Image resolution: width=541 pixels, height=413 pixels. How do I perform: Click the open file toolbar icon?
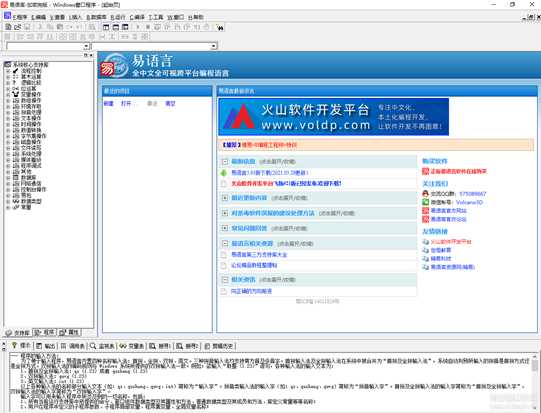tap(17, 27)
